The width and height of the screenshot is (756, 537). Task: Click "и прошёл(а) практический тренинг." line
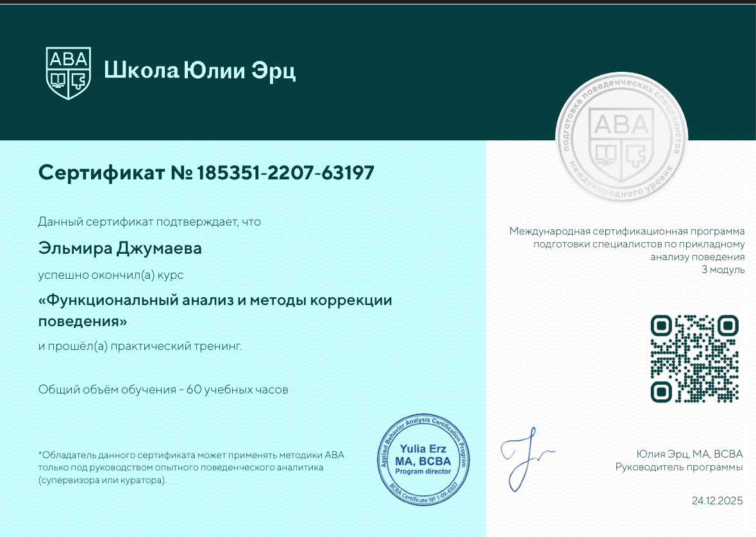coord(140,347)
